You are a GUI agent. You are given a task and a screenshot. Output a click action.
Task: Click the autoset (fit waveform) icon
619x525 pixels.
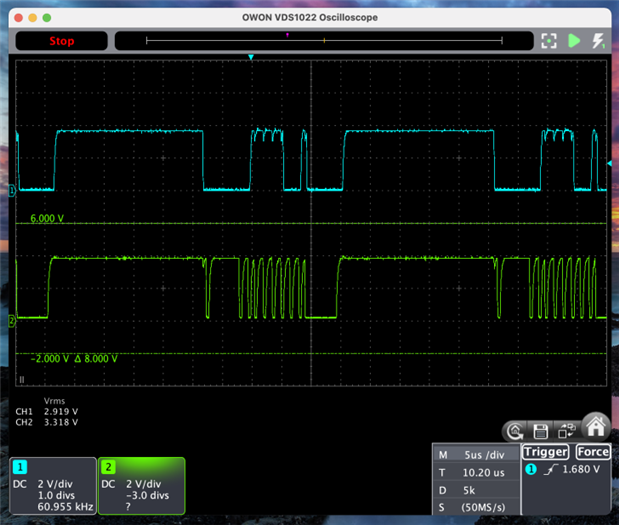click(x=548, y=41)
